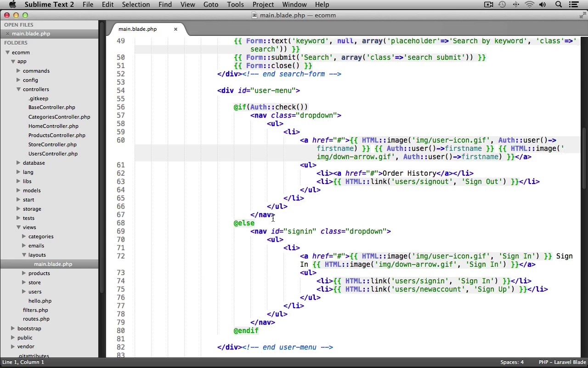This screenshot has width=588, height=368.
Task: Expand the categories folder in views
Action: 24,236
